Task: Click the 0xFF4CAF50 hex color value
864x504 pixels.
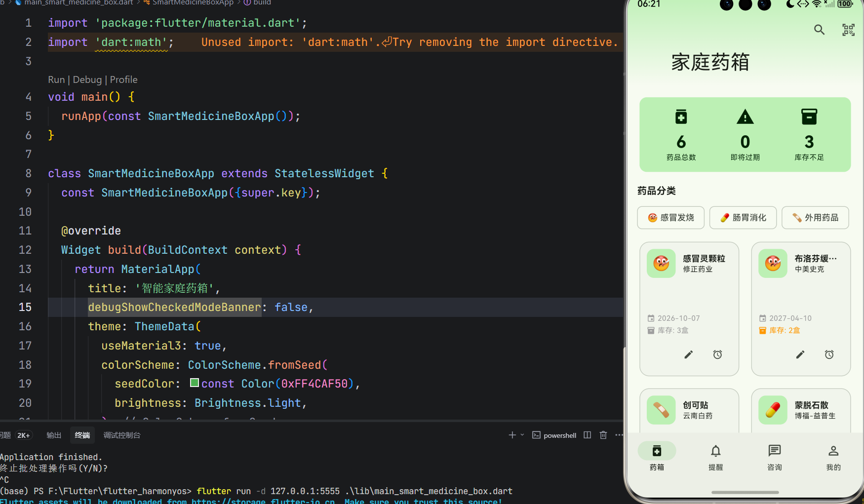Action: pyautogui.click(x=314, y=384)
